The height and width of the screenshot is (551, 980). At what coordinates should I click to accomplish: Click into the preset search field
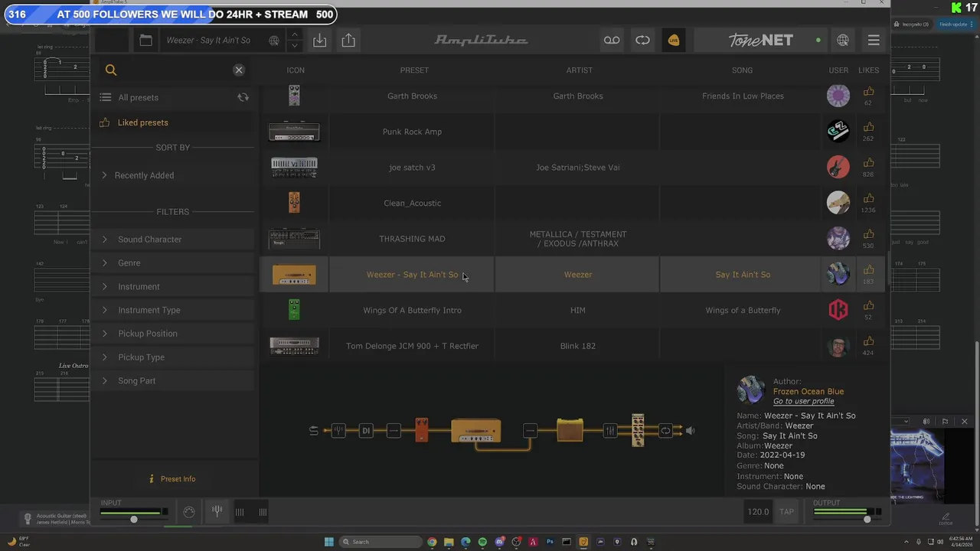pos(175,70)
